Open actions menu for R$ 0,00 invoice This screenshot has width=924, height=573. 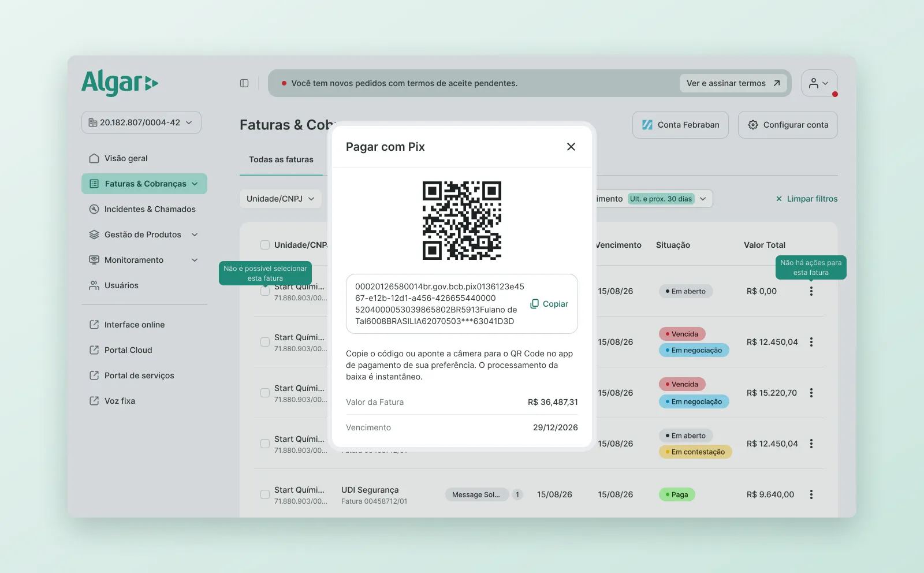click(811, 291)
